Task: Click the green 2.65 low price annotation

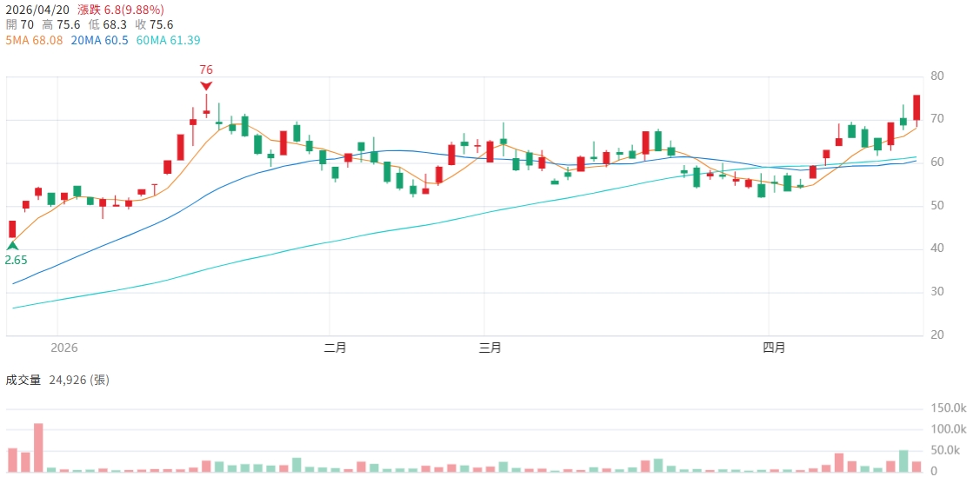Action: click(15, 260)
